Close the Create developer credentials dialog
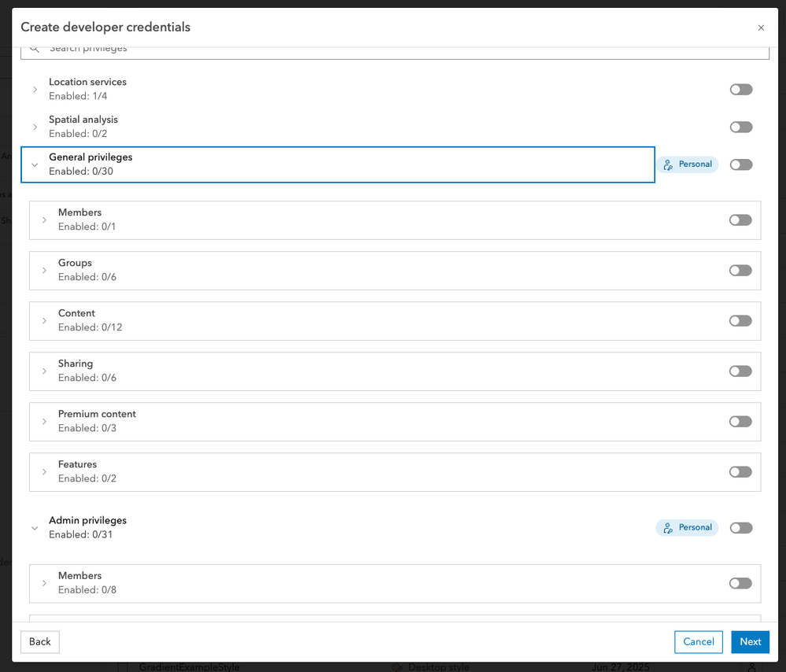The image size is (786, 672). click(x=761, y=28)
